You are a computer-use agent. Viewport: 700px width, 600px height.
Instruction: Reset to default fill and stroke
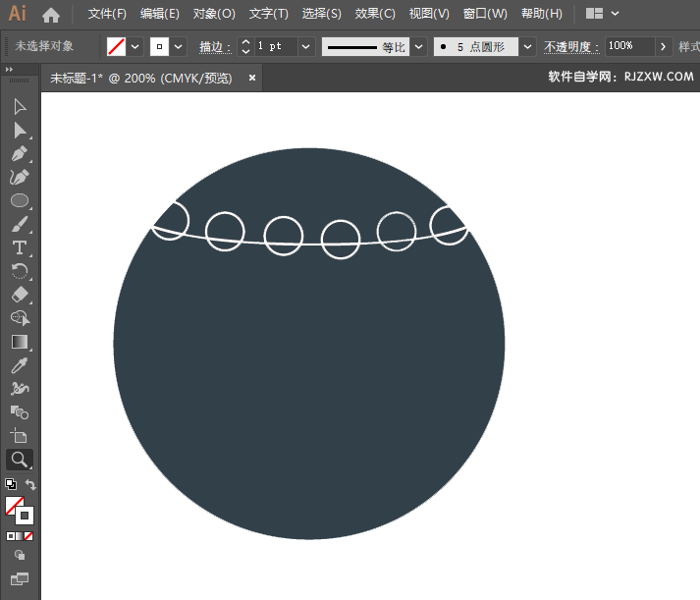(x=10, y=484)
